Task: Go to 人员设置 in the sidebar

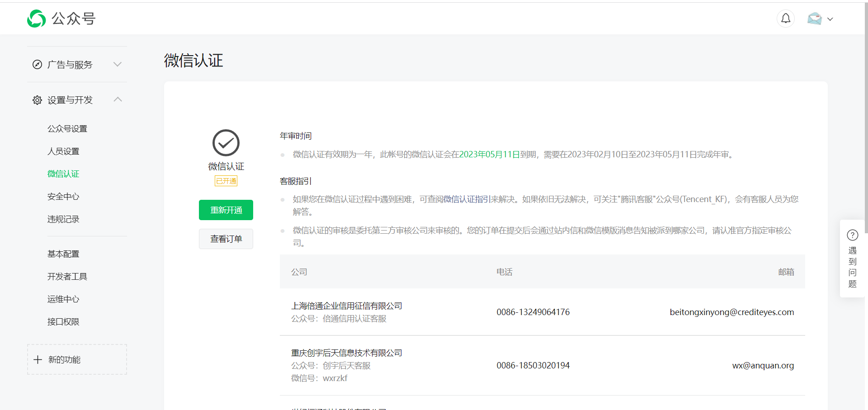Action: (x=63, y=151)
